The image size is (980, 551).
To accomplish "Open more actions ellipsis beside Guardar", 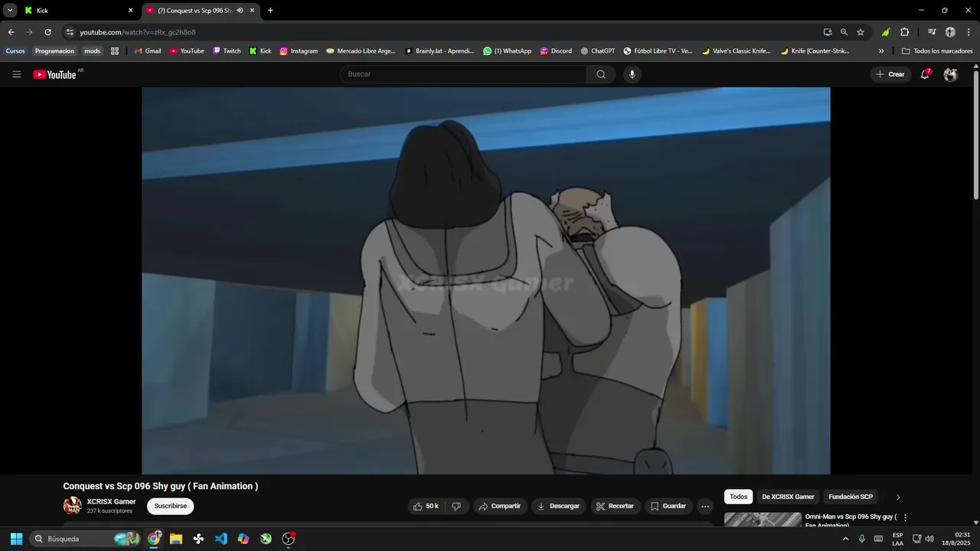I will click(705, 506).
